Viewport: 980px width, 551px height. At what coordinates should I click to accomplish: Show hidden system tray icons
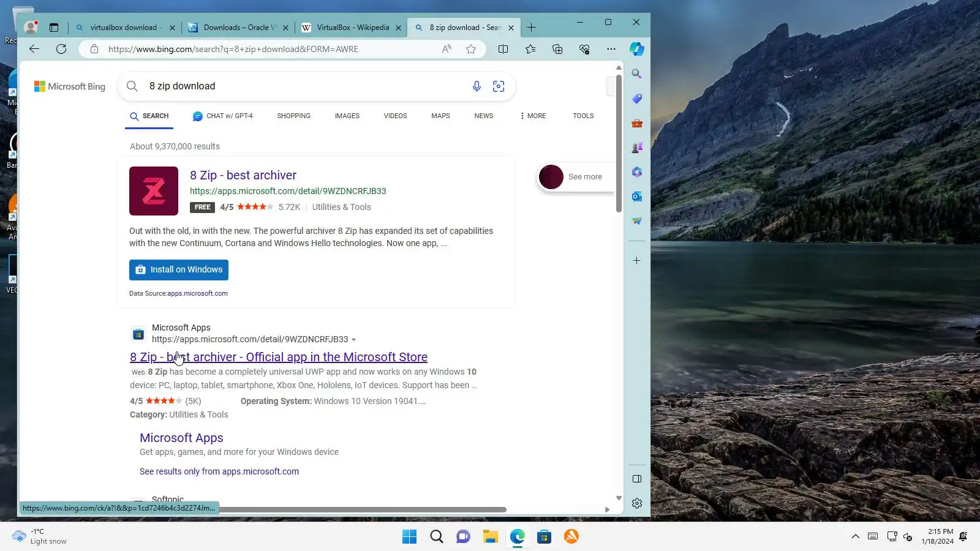856,537
